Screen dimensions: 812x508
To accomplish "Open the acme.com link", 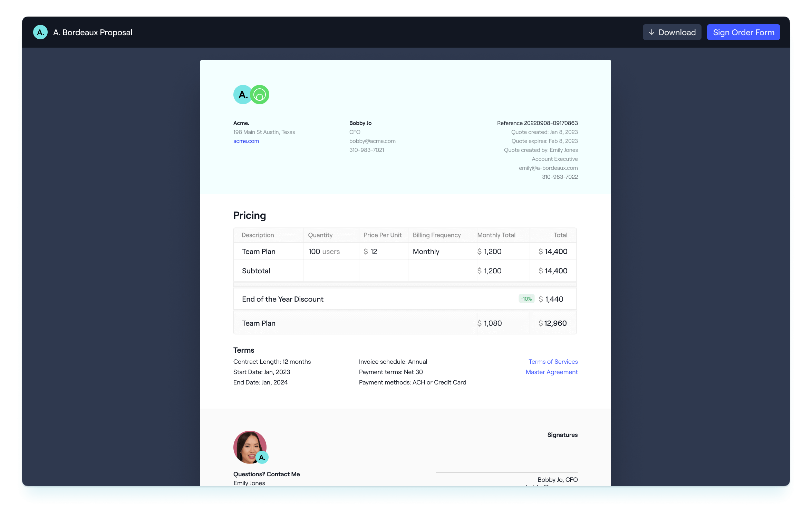I will [x=246, y=141].
